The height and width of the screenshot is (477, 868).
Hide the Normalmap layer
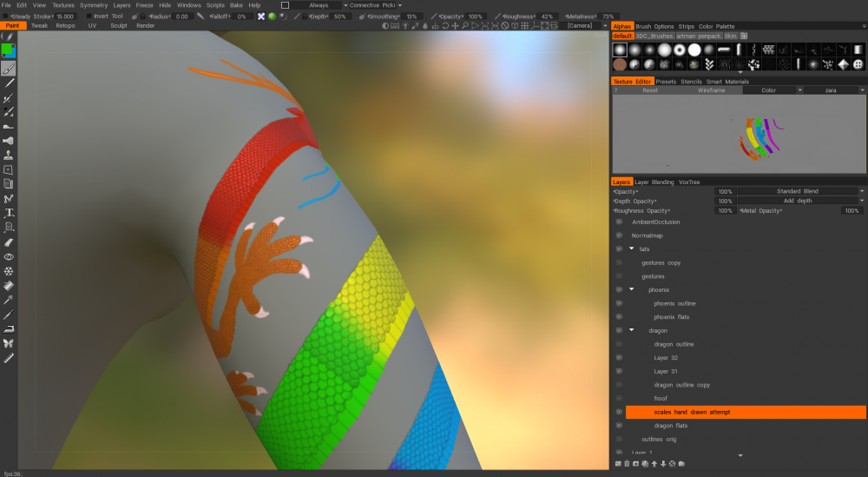pyautogui.click(x=619, y=235)
